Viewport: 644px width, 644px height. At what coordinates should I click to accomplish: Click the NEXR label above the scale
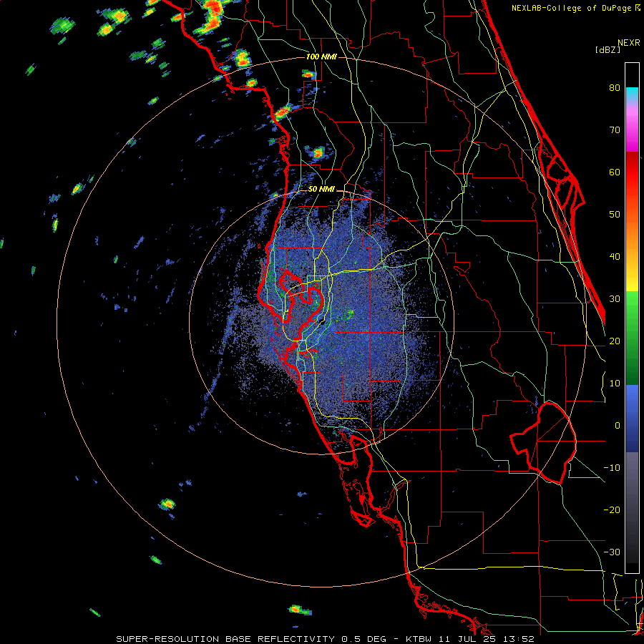pyautogui.click(x=629, y=43)
